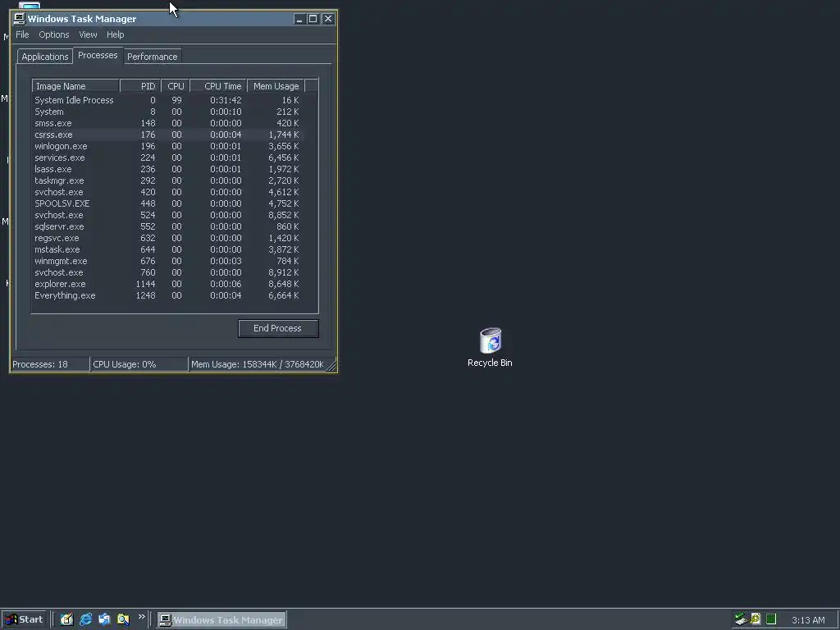Click the Windows Task Manager taskbar button
Image resolution: width=840 pixels, height=630 pixels.
click(221, 620)
